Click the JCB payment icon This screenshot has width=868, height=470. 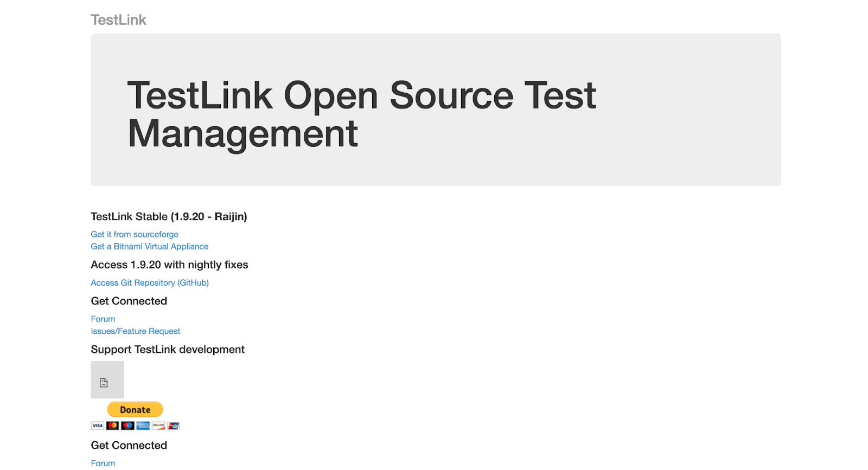click(x=173, y=426)
